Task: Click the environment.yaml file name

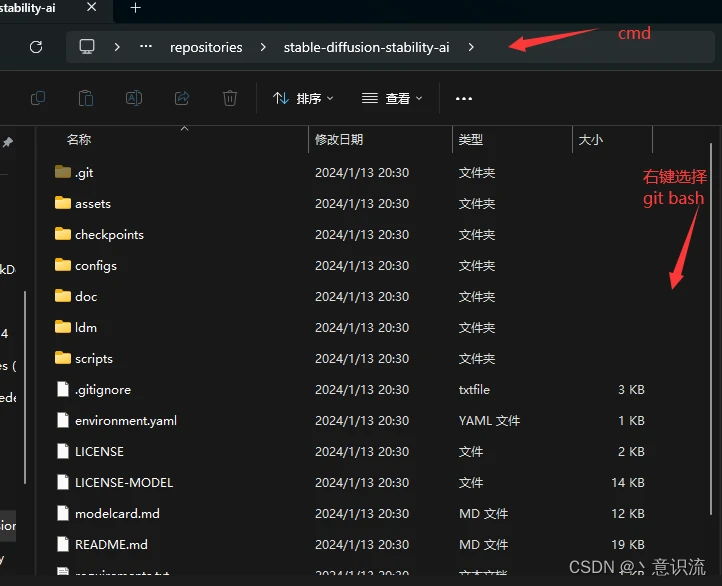Action: (126, 421)
